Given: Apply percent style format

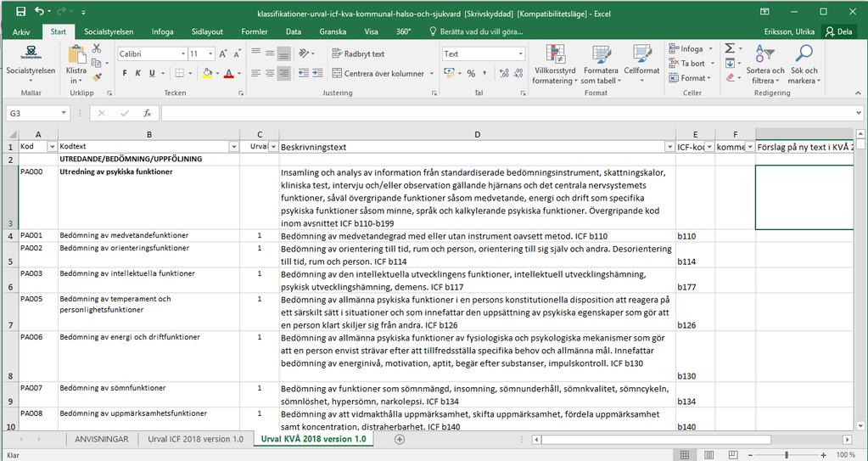Looking at the screenshot, I should tap(471, 73).
